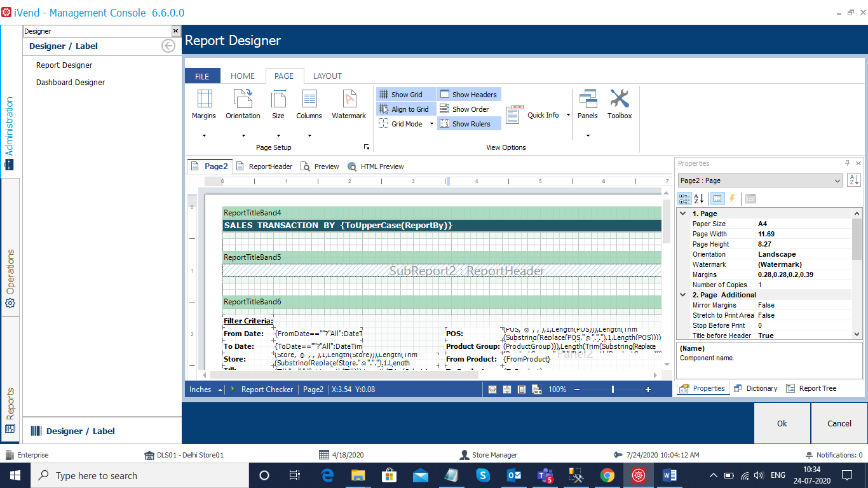The image size is (868, 488).
Task: Open the Inches units dropdown
Action: pyautogui.click(x=206, y=390)
